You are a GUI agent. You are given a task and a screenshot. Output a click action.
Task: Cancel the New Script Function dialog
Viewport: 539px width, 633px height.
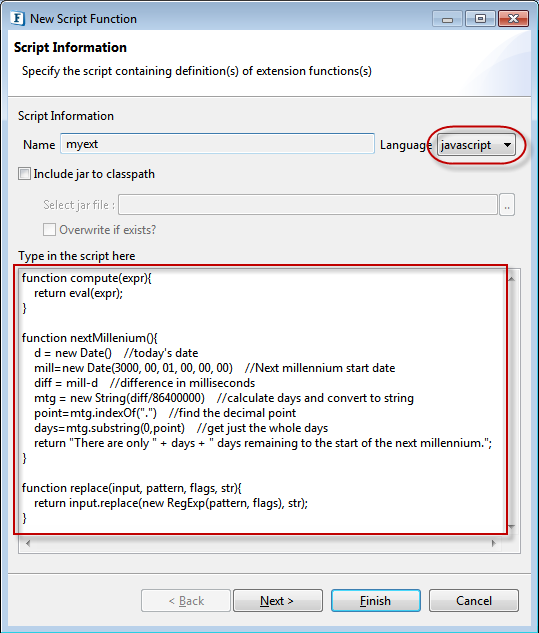(474, 601)
